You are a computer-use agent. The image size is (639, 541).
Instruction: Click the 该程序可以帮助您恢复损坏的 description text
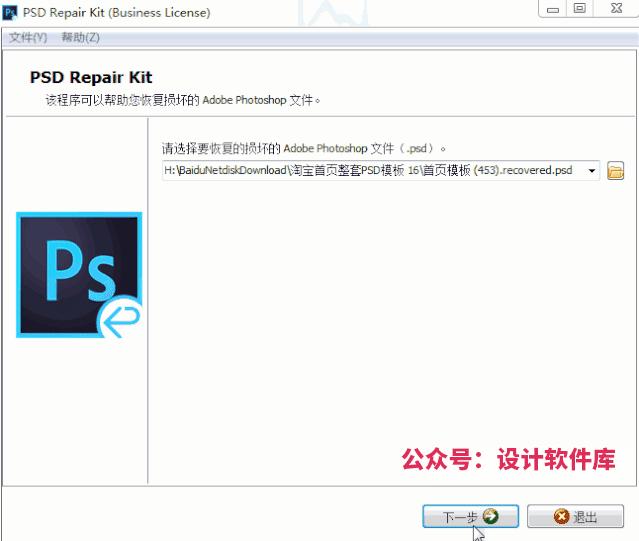point(183,100)
